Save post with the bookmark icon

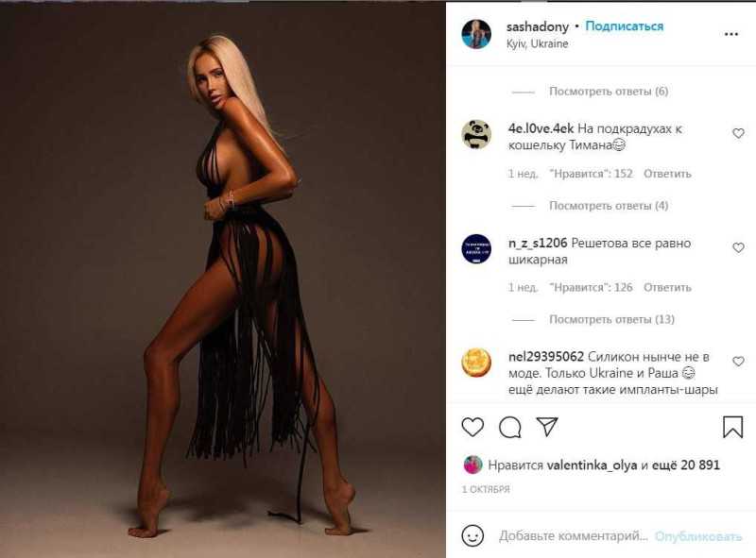[733, 427]
